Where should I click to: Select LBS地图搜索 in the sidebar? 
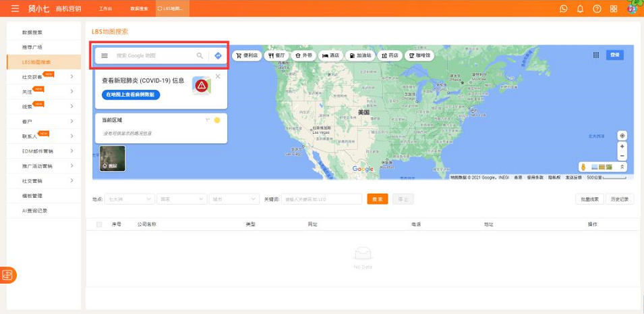pyautogui.click(x=44, y=62)
